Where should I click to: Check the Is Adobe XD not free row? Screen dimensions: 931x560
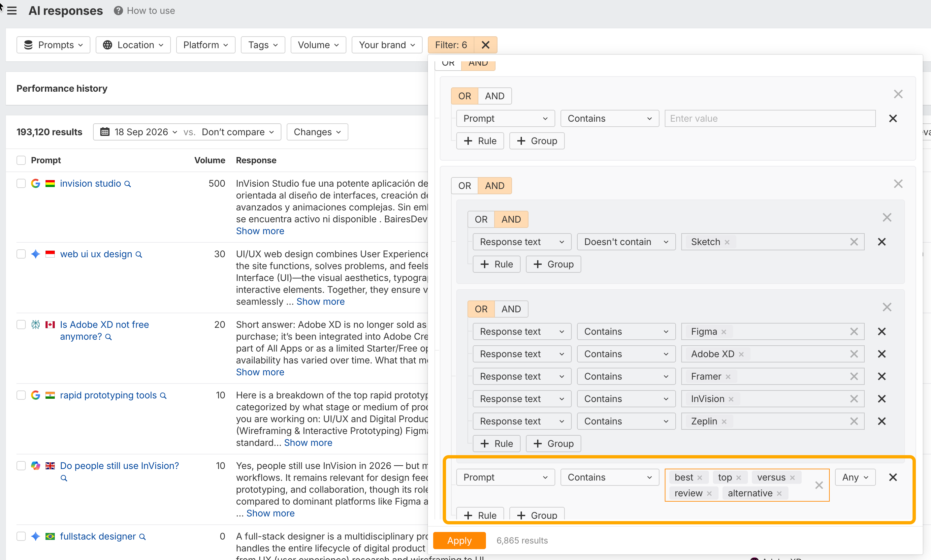(x=21, y=325)
